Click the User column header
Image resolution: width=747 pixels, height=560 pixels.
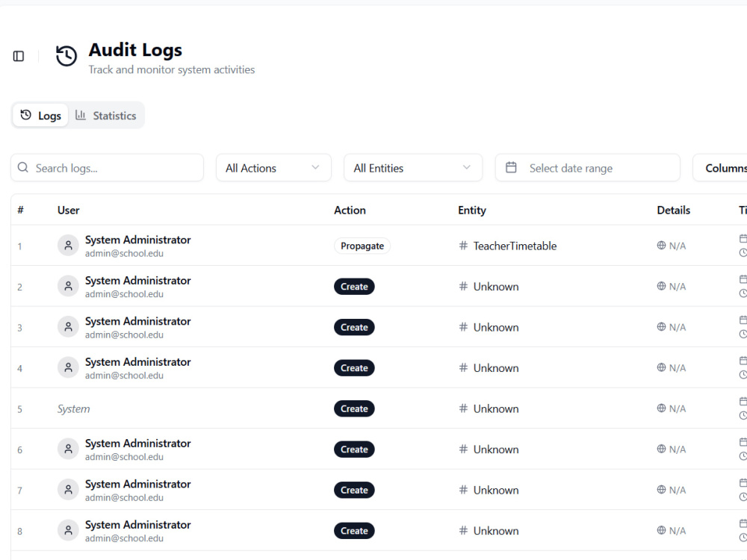point(69,210)
